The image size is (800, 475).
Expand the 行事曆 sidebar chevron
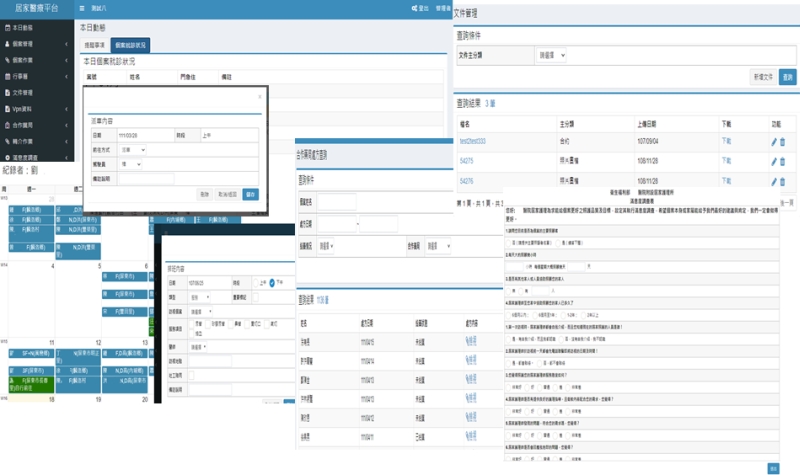[x=66, y=77]
